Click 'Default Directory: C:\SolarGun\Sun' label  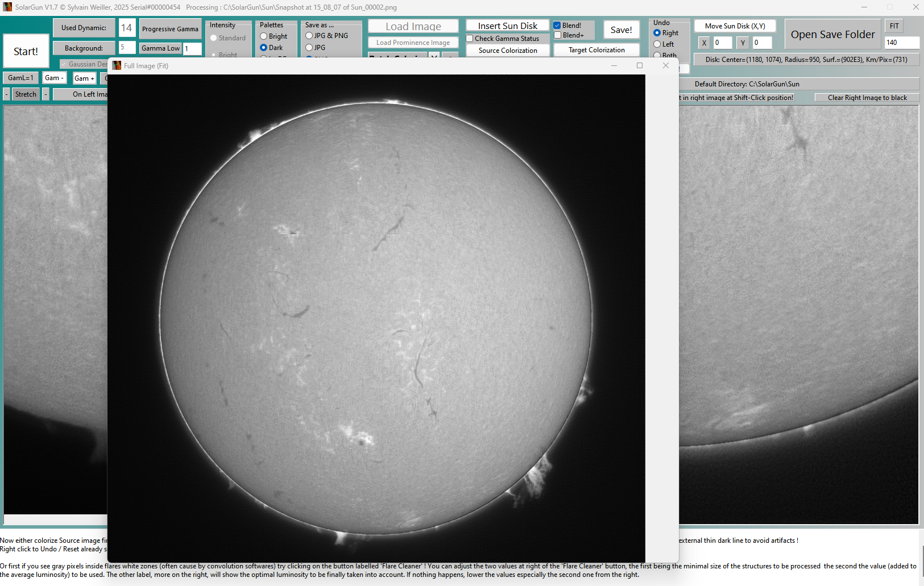pos(747,84)
